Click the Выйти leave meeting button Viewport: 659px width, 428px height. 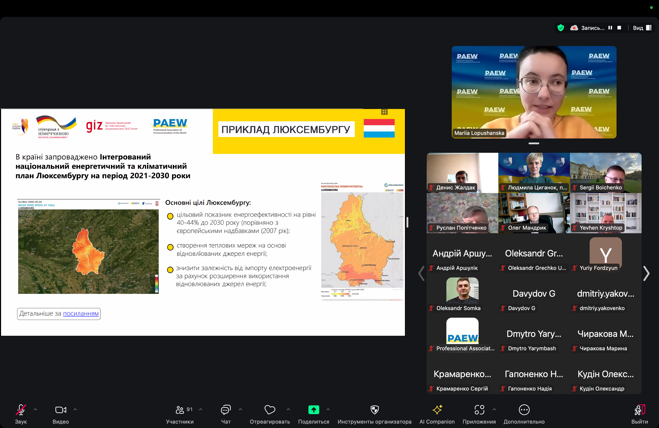[639, 411]
